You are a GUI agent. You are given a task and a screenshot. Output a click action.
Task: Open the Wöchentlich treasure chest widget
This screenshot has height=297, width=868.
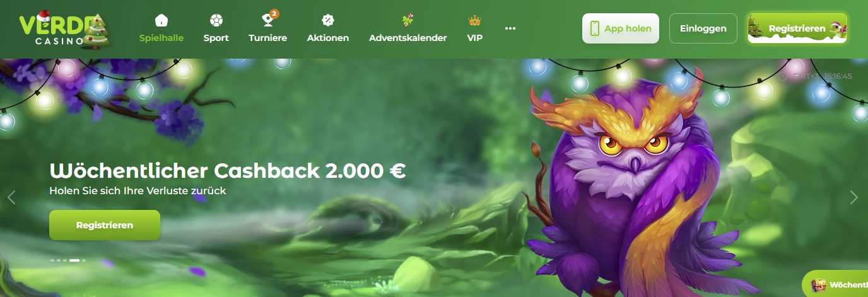click(x=835, y=285)
